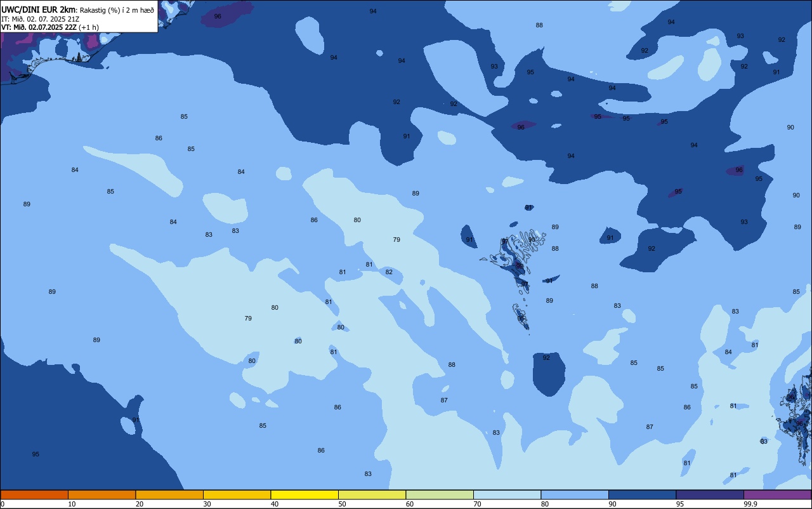Select the 70–80% pale blue legend swatch
Image resolution: width=812 pixels, height=509 pixels.
[x=507, y=494]
